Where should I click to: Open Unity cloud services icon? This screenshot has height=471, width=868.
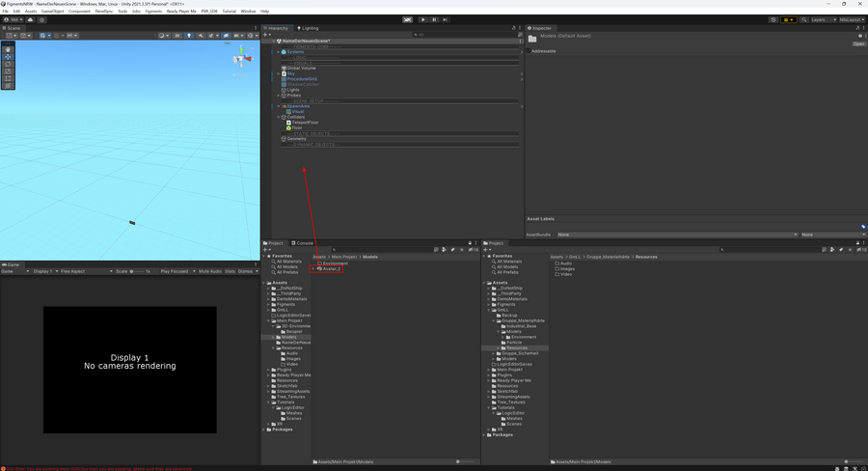[x=31, y=19]
